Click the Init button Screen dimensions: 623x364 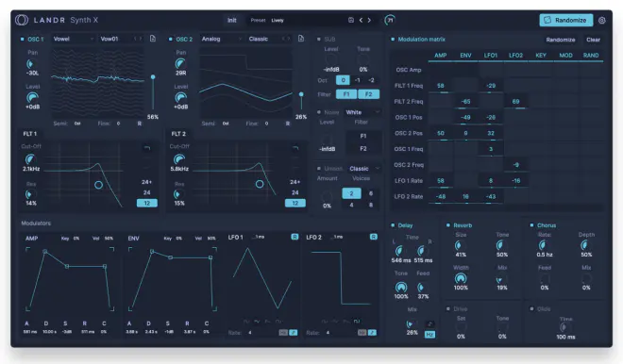click(x=232, y=20)
